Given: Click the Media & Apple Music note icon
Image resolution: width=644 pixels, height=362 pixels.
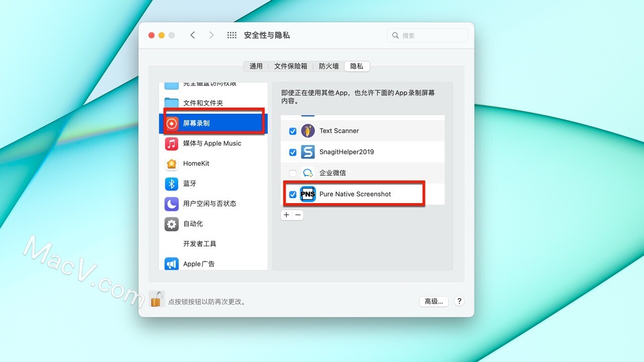Looking at the screenshot, I should (172, 143).
